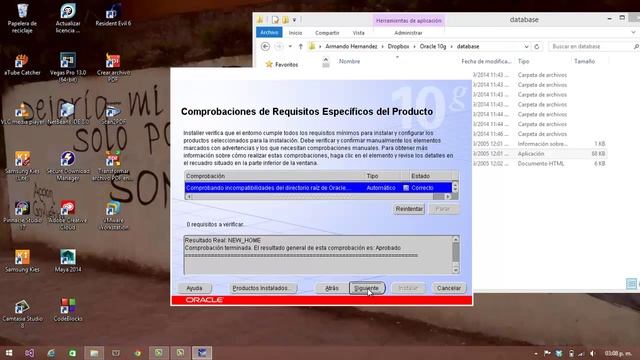Click Cancelar in the Oracle installer
Viewport: 640px width, 360px height.
449,288
